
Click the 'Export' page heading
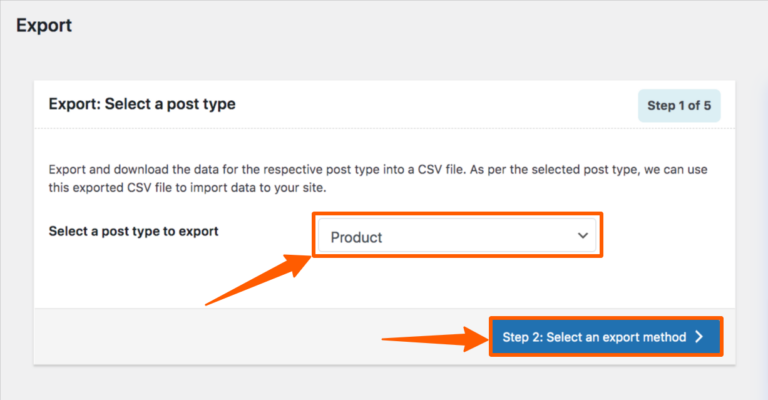pyautogui.click(x=44, y=25)
